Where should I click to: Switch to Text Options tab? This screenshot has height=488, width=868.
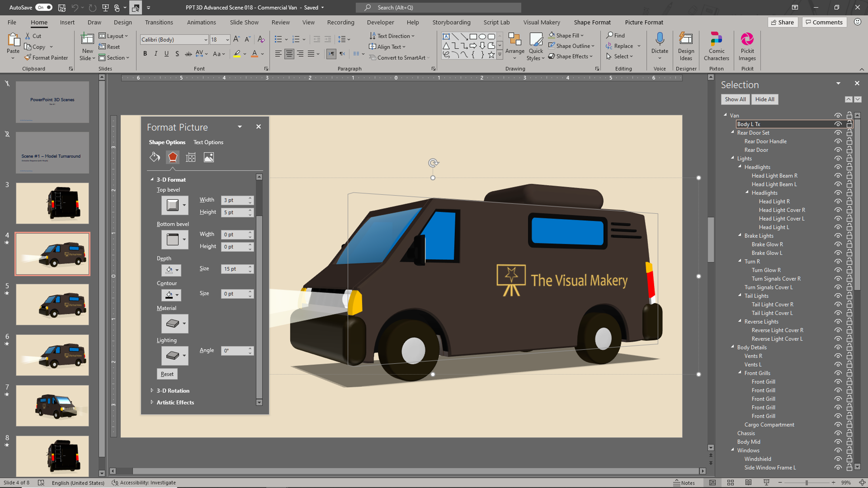point(208,142)
